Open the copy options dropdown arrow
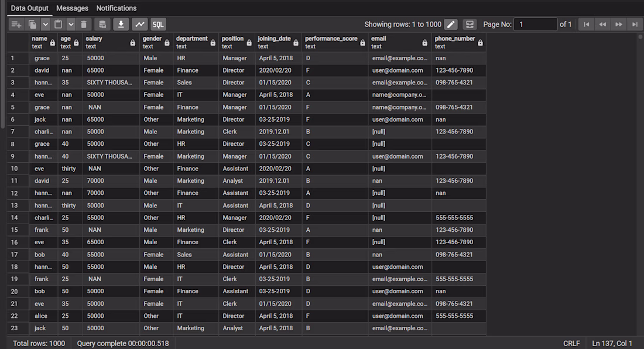This screenshot has width=644, height=349. point(46,25)
